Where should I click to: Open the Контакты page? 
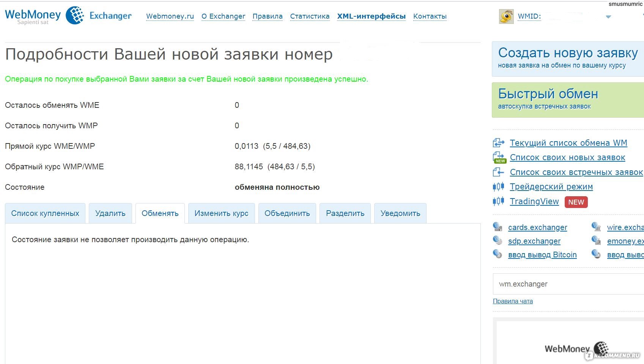click(x=430, y=16)
